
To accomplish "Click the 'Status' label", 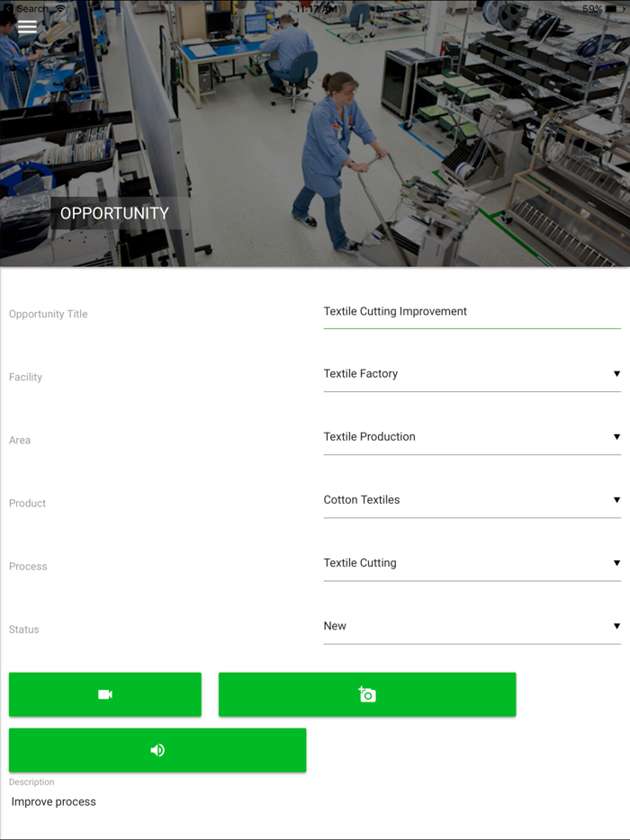I will coord(23,630).
